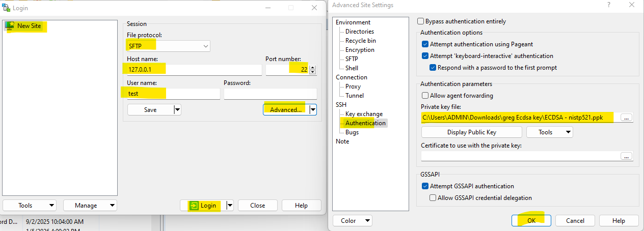Screen dimensions: 644x231
Task: Click the help question mark in title bar
Action: pos(608,5)
